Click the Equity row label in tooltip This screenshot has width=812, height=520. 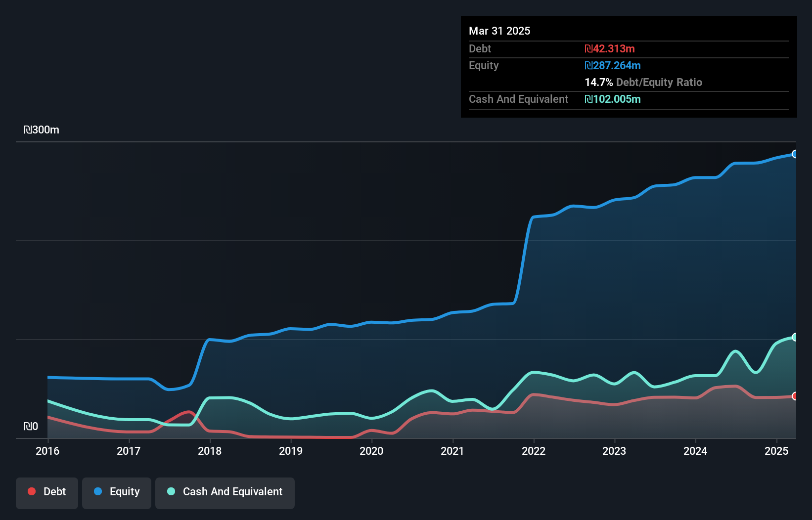(x=484, y=65)
